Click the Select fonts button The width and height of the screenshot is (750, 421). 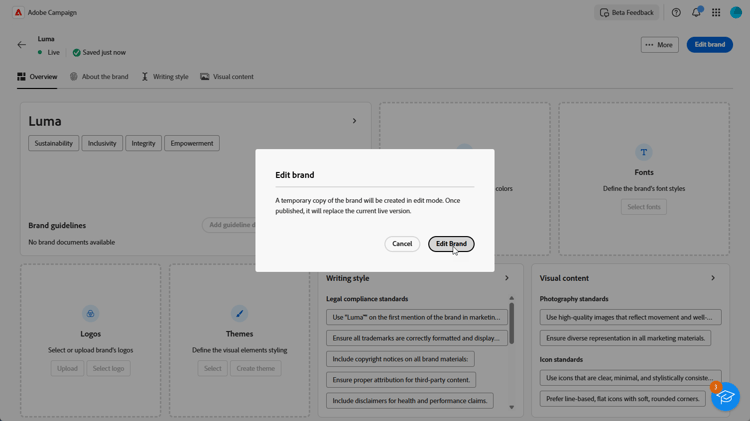(644, 207)
